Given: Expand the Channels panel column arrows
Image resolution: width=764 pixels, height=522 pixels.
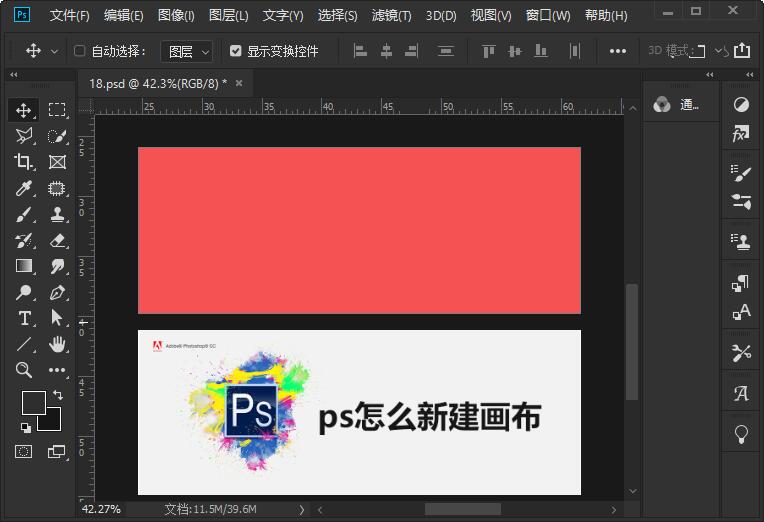Looking at the screenshot, I should 710,75.
